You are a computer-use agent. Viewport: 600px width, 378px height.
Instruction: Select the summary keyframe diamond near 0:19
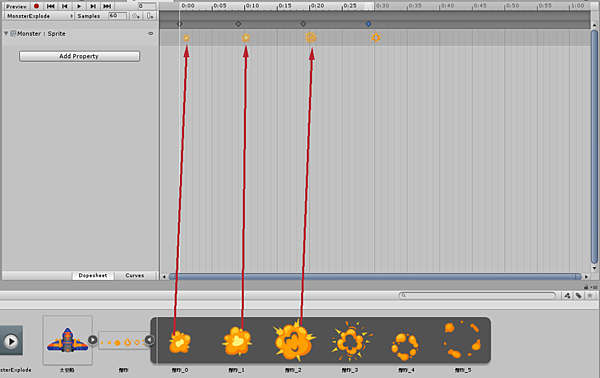(x=303, y=24)
